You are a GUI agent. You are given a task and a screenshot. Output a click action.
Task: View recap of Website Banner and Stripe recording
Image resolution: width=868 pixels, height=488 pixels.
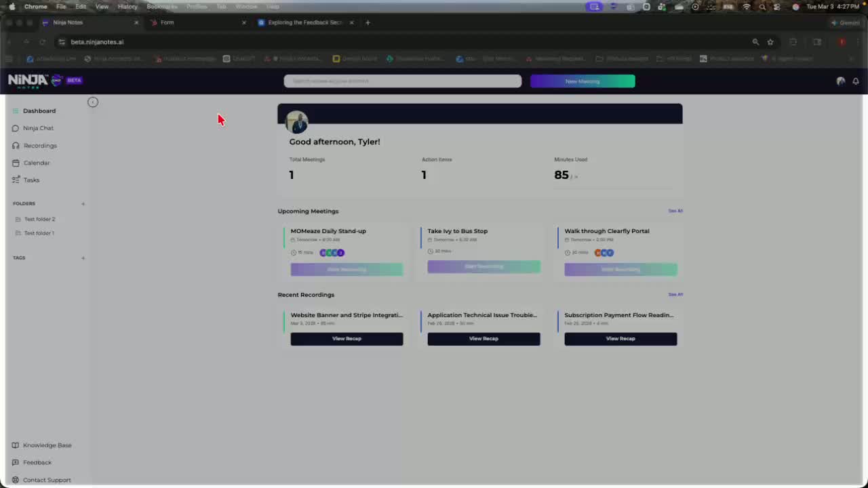point(347,339)
